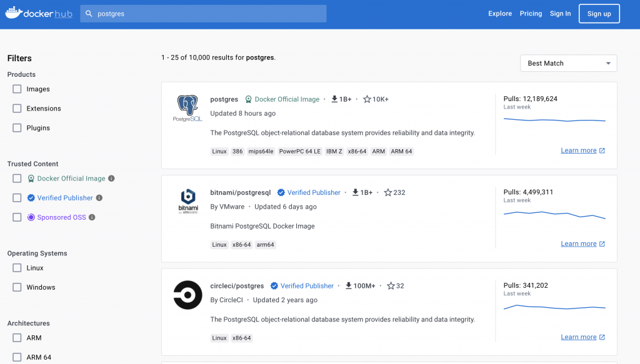Image resolution: width=640 pixels, height=364 pixels.
Task: Click Pulls: 341,202 text
Action: click(x=526, y=285)
